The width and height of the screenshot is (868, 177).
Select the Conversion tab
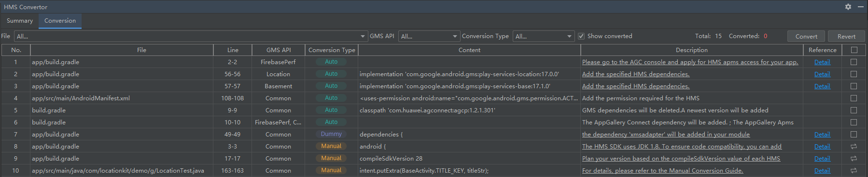60,21
